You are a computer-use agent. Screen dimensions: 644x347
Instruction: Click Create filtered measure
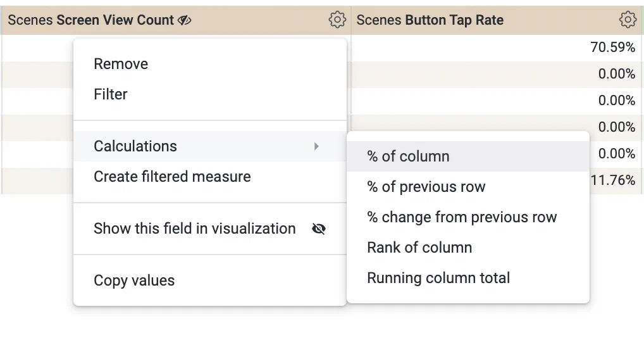point(172,177)
